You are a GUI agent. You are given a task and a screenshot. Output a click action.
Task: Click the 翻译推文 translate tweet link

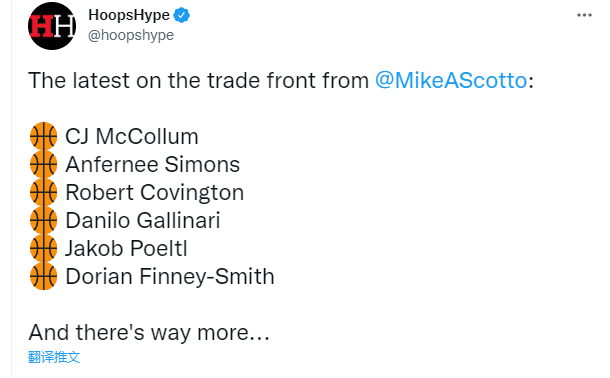(x=54, y=357)
